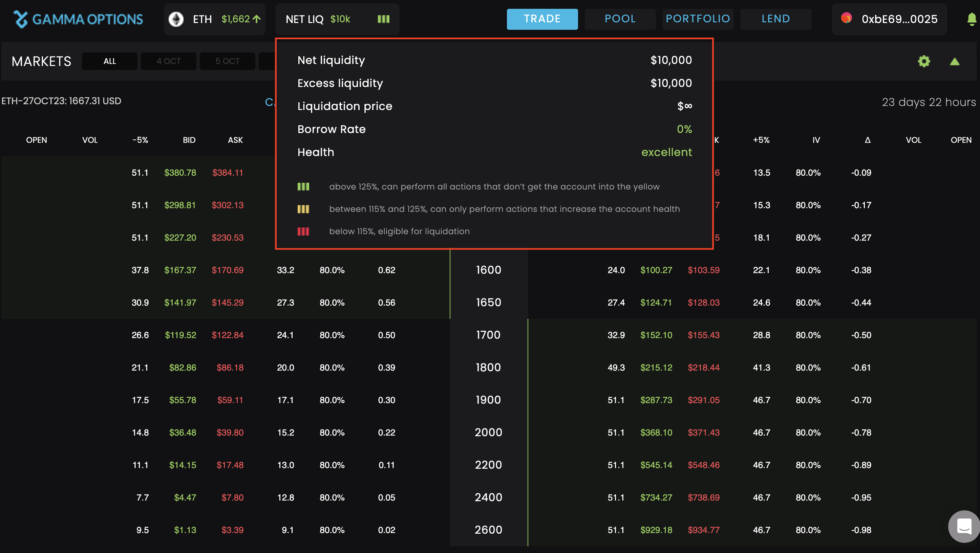Expand the NET LIQ $10k panel

tap(318, 19)
